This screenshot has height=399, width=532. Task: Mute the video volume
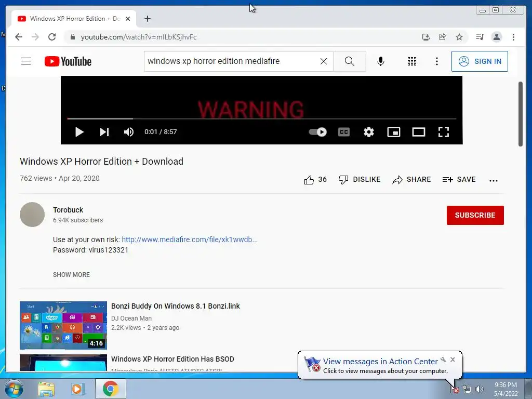tap(129, 132)
